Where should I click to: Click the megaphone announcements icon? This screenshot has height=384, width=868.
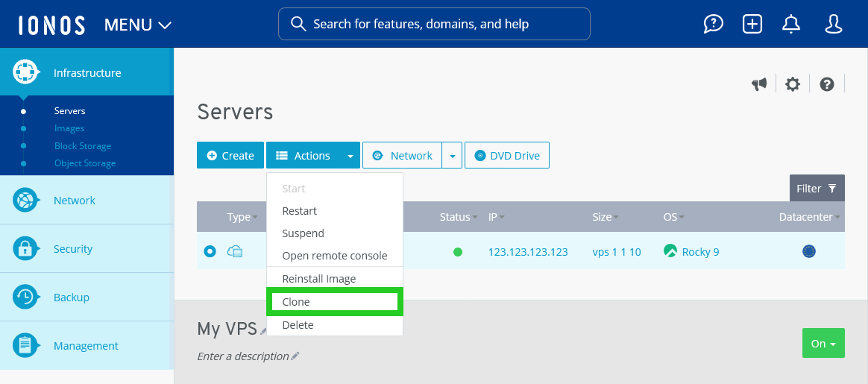[x=759, y=84]
